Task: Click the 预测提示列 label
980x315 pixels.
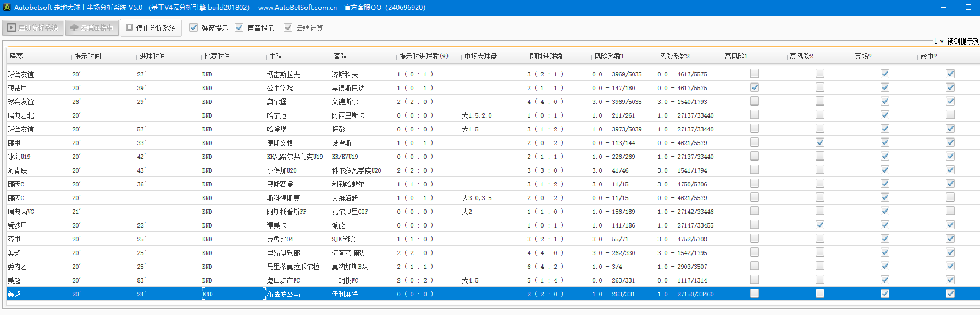Action: (x=962, y=41)
